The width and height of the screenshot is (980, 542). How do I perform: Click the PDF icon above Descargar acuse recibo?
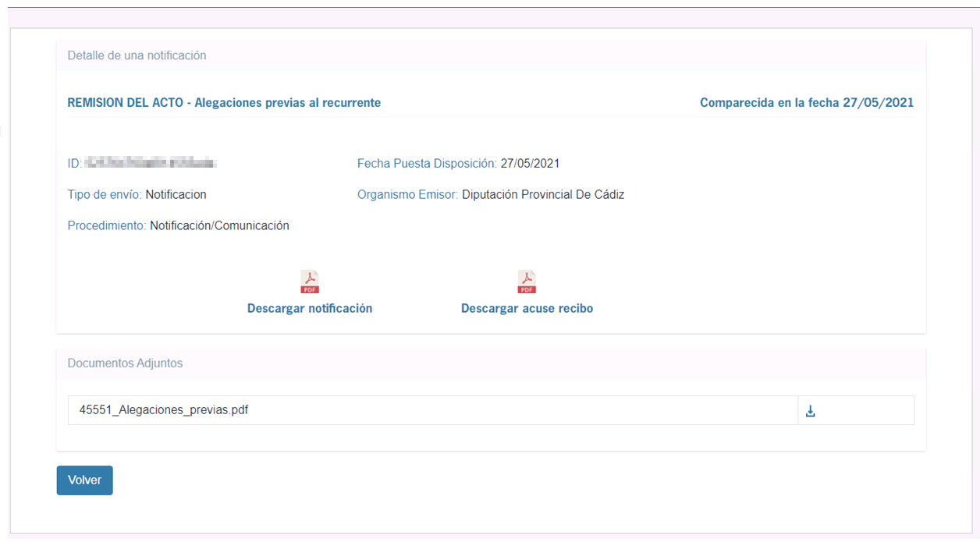[527, 282]
